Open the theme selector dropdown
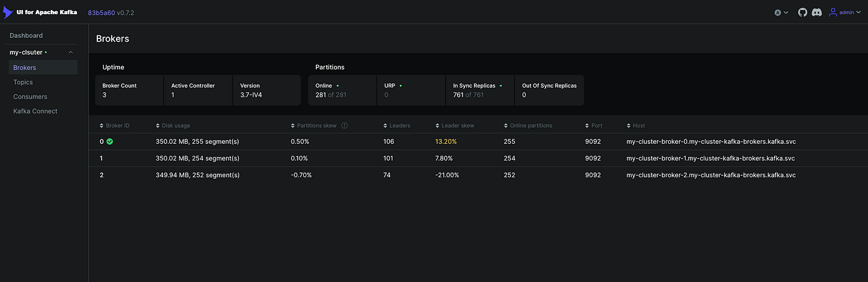 tap(781, 12)
